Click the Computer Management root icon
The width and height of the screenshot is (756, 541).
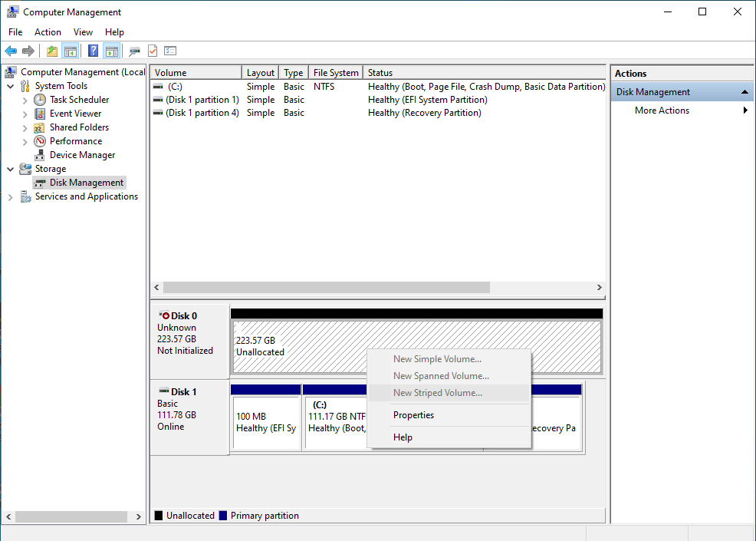coord(11,72)
